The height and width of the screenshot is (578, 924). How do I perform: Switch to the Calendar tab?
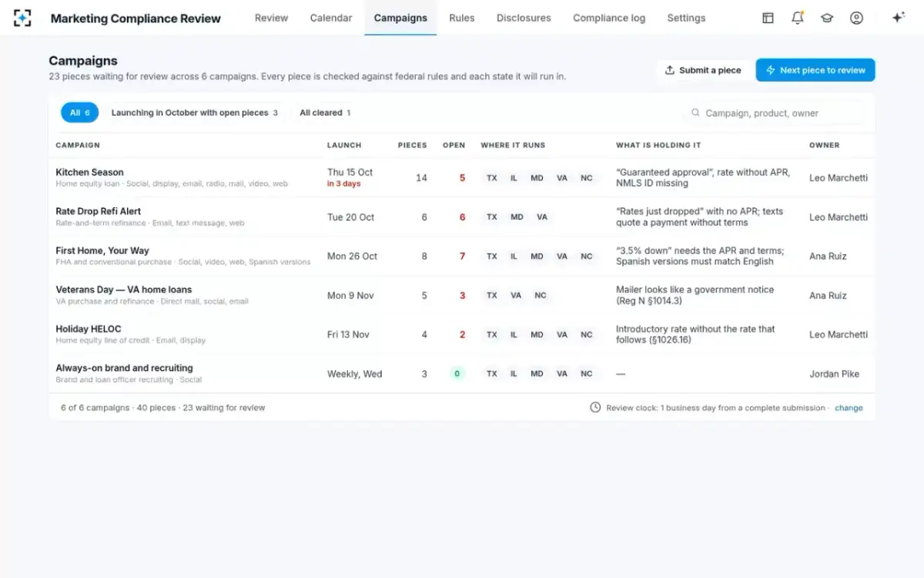331,18
